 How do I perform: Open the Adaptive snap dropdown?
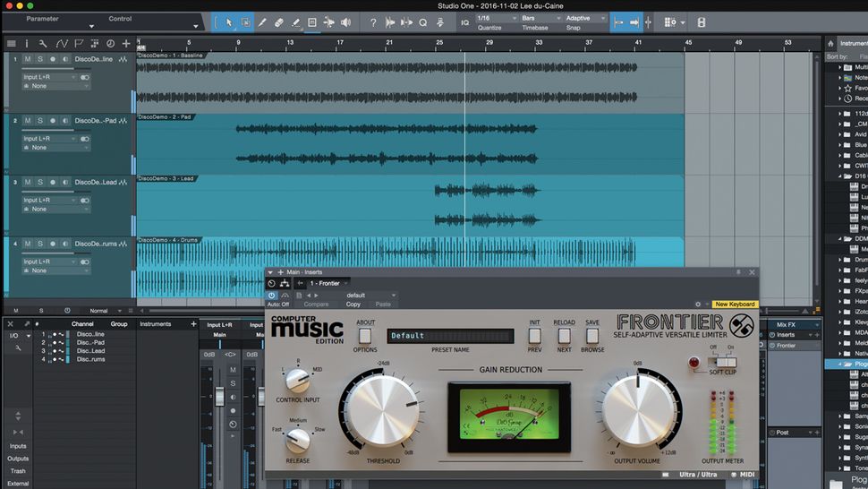pyautogui.click(x=585, y=18)
